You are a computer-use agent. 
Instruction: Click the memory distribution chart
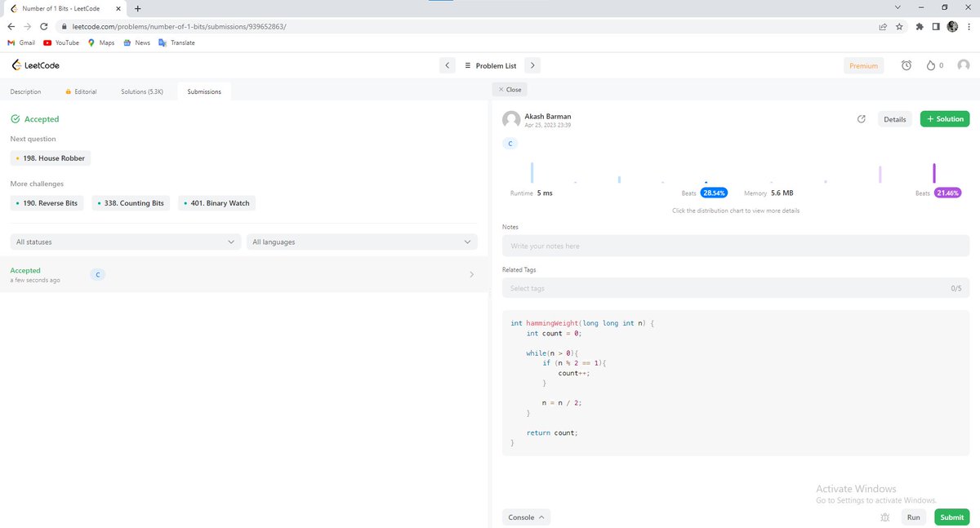[x=853, y=172]
